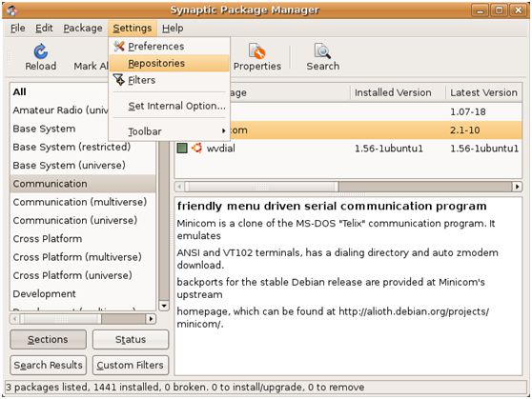Image resolution: width=532 pixels, height=399 pixels.
Task: Click the package list horizontal scrollbar thumb
Action: coord(261,187)
